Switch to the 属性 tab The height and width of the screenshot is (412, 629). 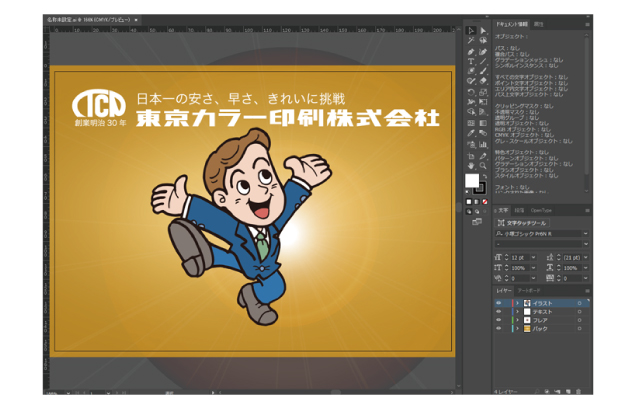pyautogui.click(x=538, y=24)
